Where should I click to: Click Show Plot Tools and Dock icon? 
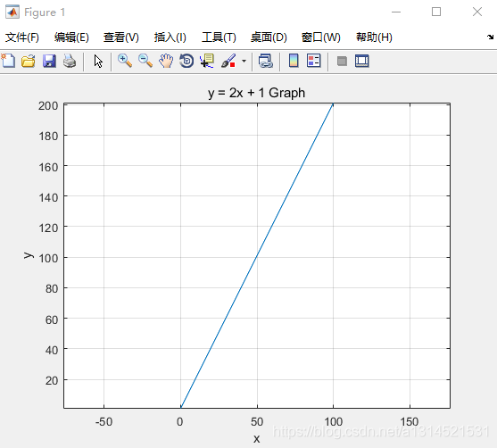[x=362, y=61]
